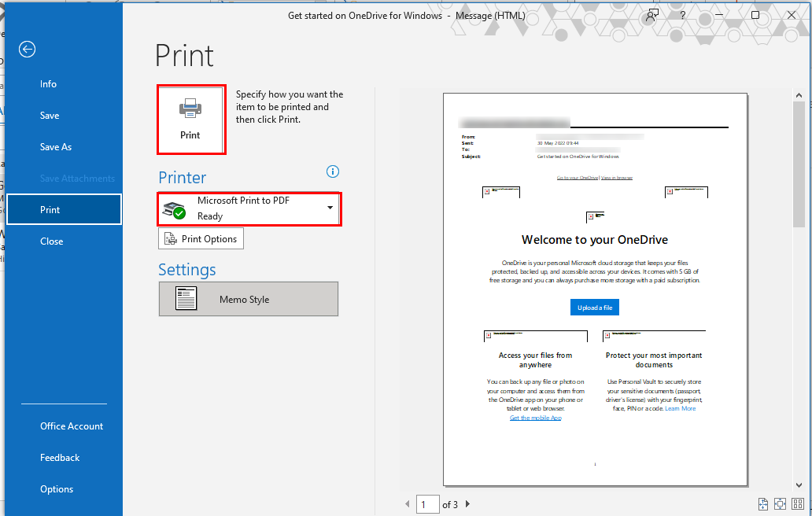
Task: Minimize the message window
Action: [719, 15]
